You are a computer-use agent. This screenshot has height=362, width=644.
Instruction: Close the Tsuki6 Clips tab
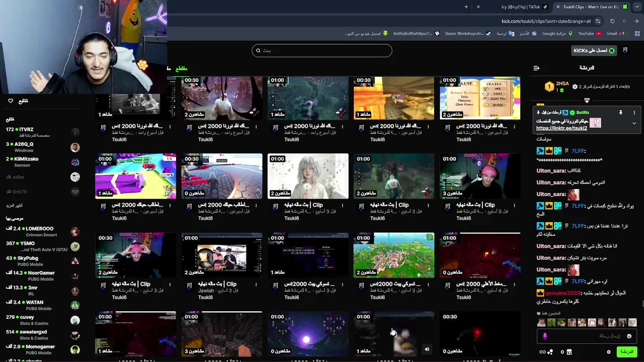click(557, 7)
